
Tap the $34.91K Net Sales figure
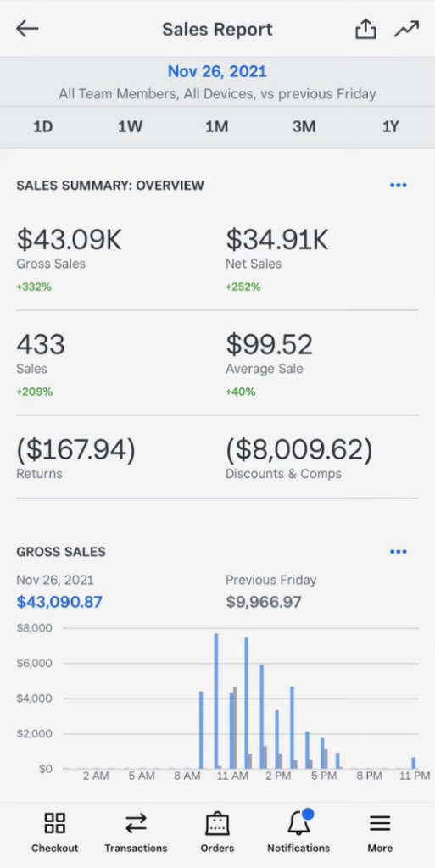(x=277, y=239)
